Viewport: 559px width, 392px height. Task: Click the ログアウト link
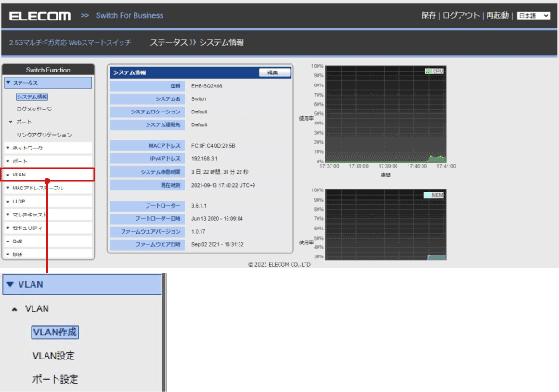pos(463,16)
